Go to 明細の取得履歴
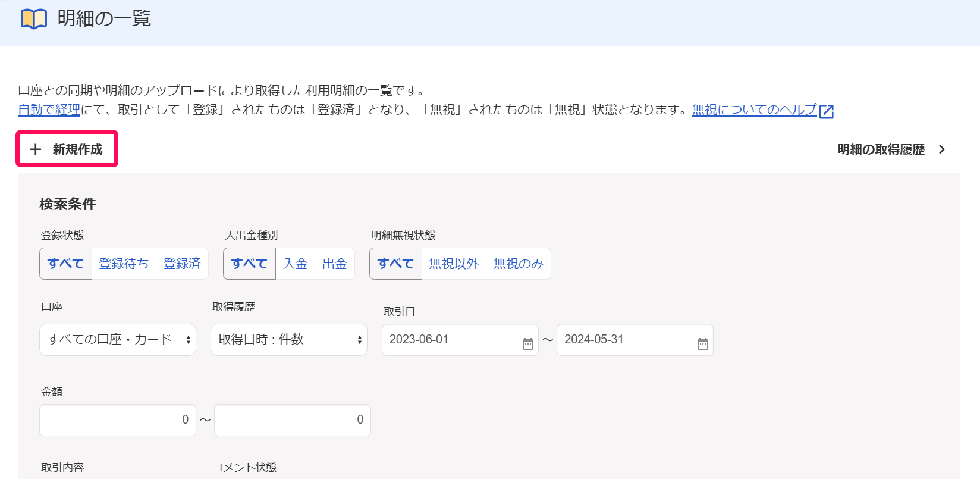Image resolution: width=980 pixels, height=479 pixels. point(891,149)
